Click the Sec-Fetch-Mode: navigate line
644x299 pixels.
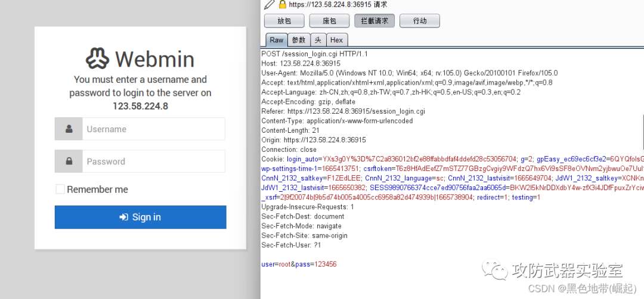tap(301, 226)
